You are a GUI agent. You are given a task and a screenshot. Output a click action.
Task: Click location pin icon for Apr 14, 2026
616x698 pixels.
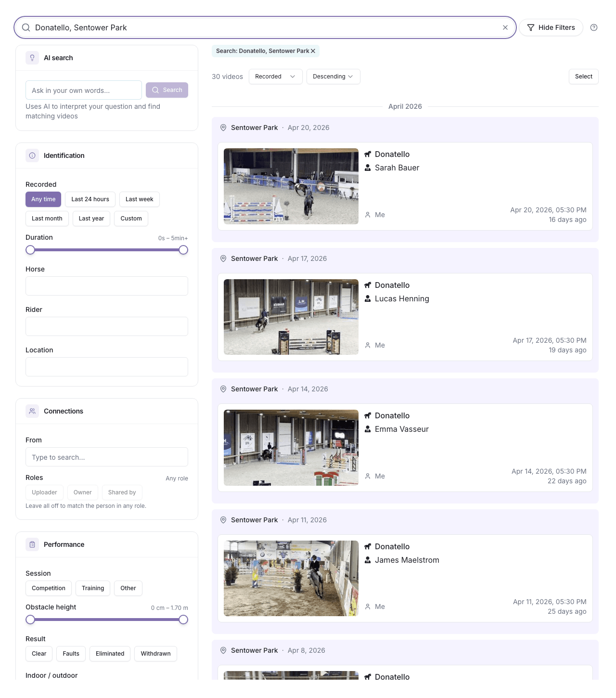click(x=223, y=389)
